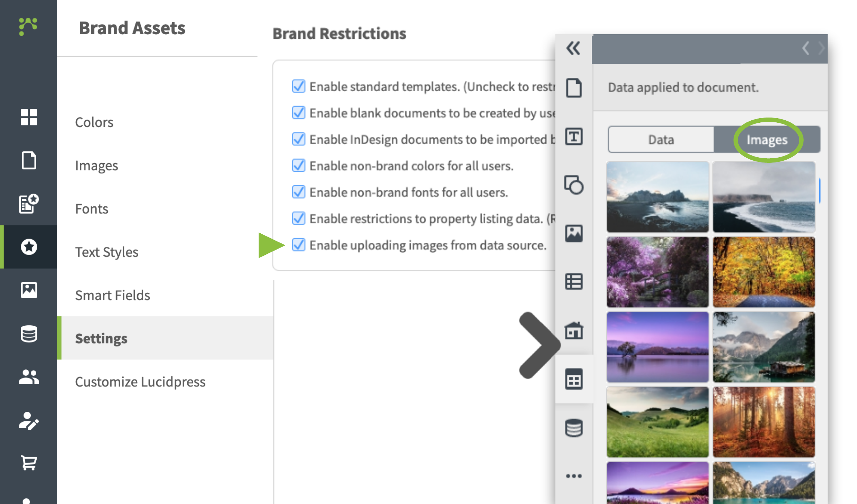Open Smart Fields in Brand Assets menu
This screenshot has height=504, width=857.
point(112,295)
